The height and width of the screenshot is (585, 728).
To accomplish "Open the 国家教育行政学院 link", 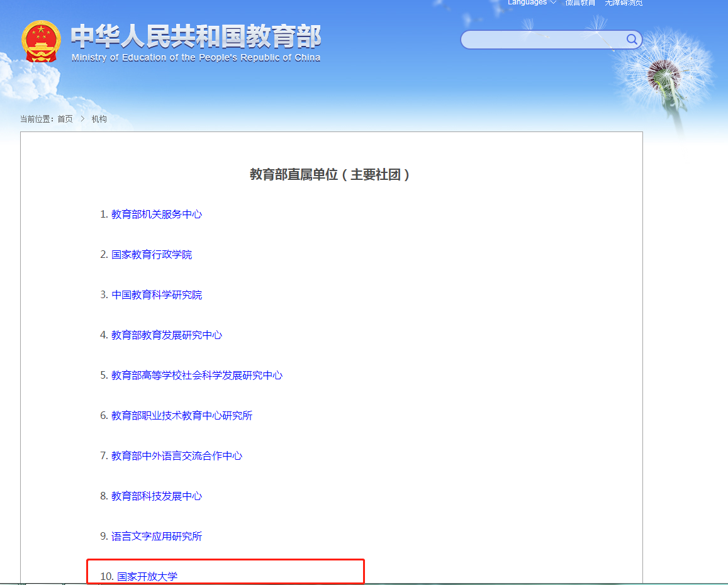I will point(152,254).
